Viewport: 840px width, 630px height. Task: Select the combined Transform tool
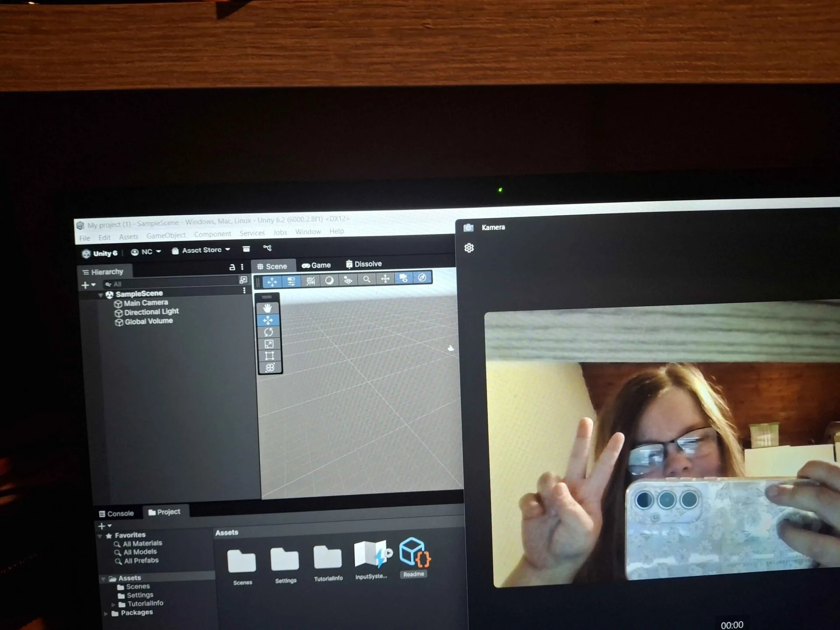tap(270, 367)
